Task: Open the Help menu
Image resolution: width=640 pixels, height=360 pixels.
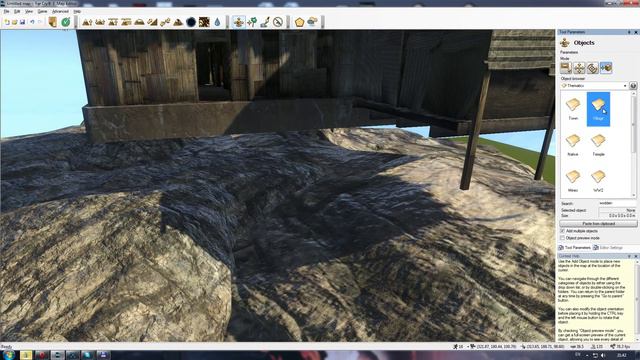Action: [x=77, y=11]
